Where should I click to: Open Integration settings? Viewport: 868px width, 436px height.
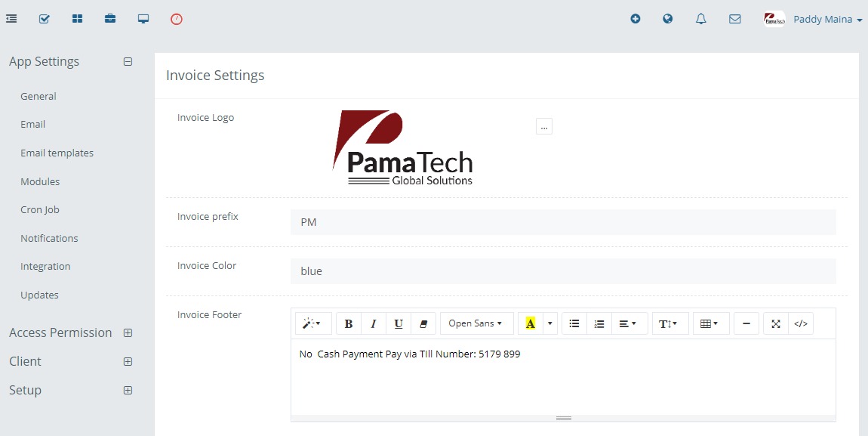pyautogui.click(x=45, y=267)
